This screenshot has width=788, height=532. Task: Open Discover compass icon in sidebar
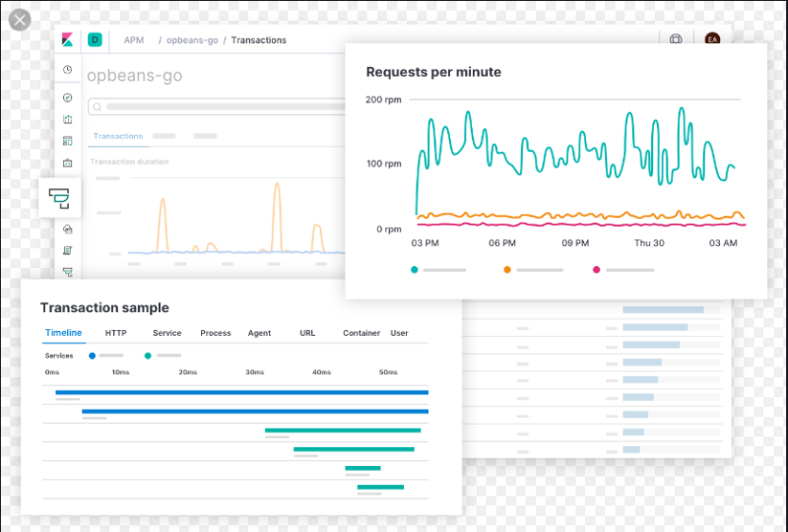pyautogui.click(x=68, y=98)
